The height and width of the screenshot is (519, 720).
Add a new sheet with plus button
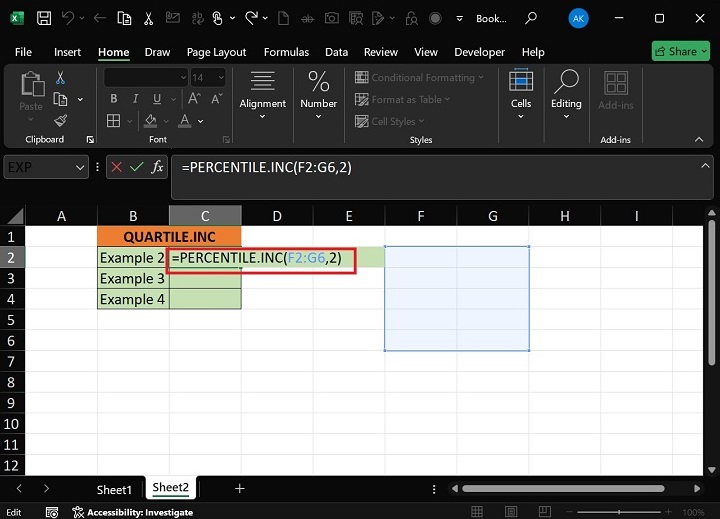[239, 489]
